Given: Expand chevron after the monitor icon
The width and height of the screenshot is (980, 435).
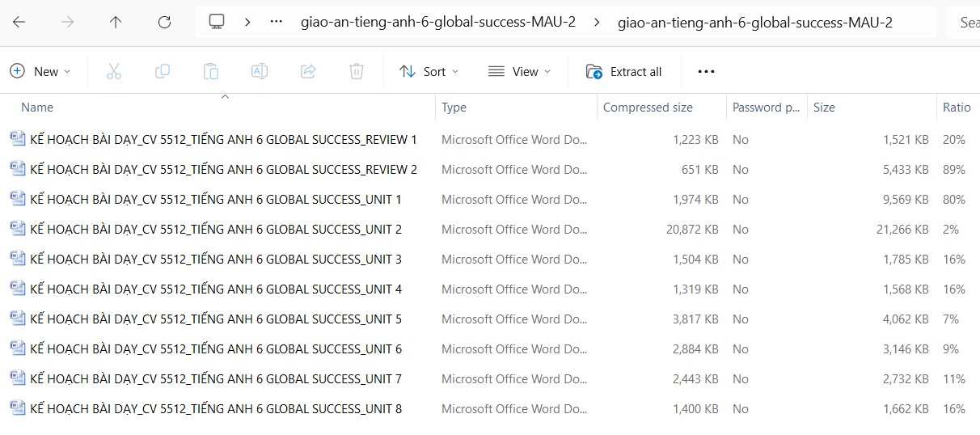Looking at the screenshot, I should pos(247,22).
